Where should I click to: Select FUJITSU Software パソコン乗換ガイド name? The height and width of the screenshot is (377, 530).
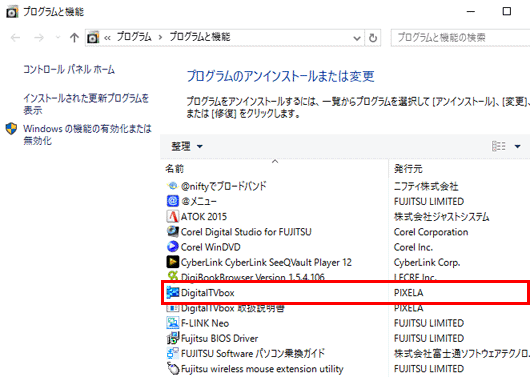click(253, 354)
